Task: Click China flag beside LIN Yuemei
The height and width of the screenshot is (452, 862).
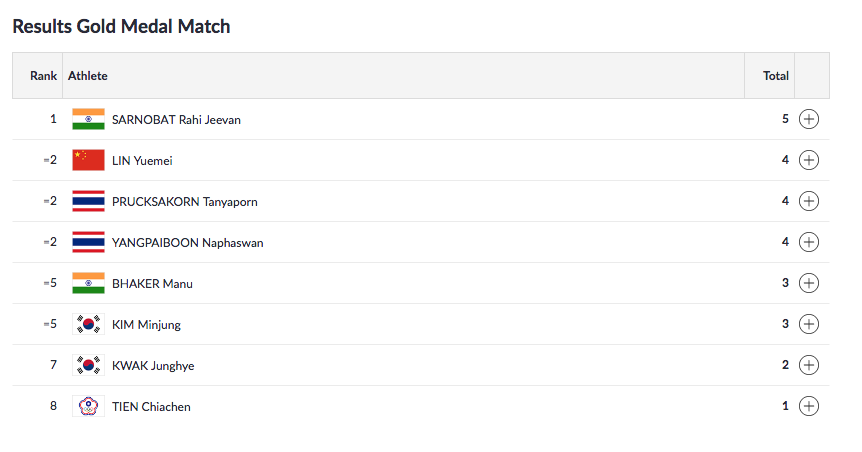Action: coord(88,160)
